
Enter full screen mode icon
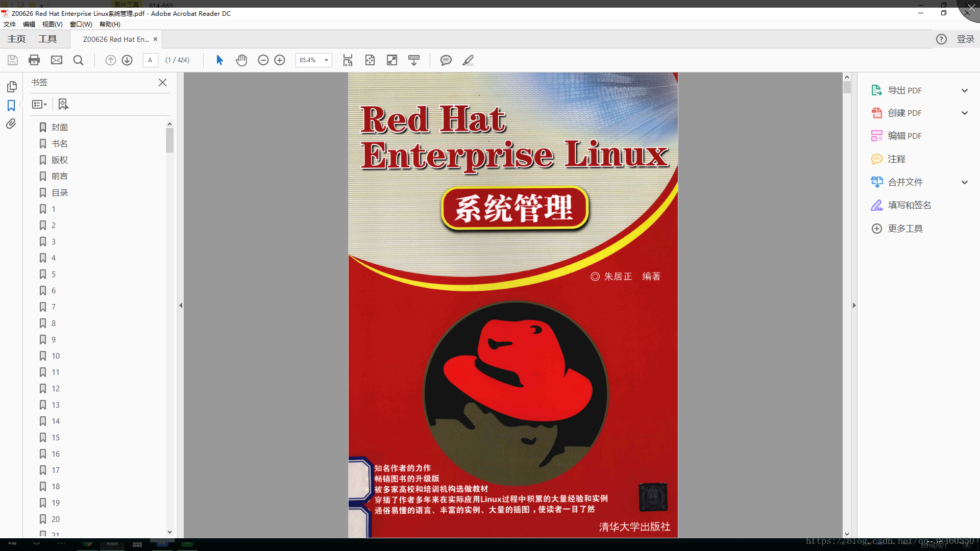(x=392, y=60)
